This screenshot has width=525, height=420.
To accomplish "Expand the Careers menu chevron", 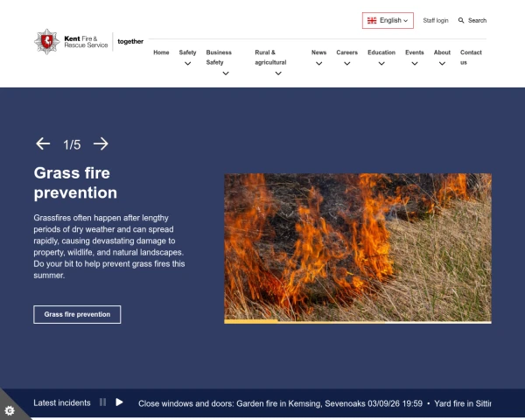I will tap(347, 64).
